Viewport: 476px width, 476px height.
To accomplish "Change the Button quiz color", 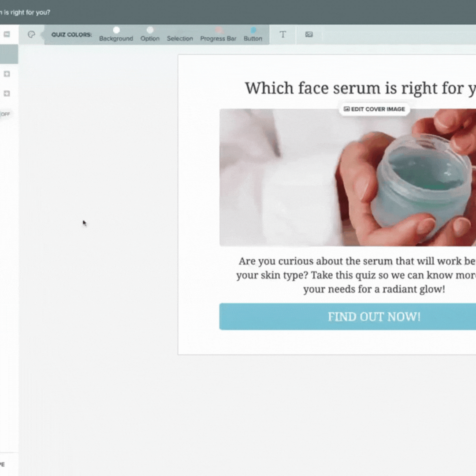I will coord(253,34).
